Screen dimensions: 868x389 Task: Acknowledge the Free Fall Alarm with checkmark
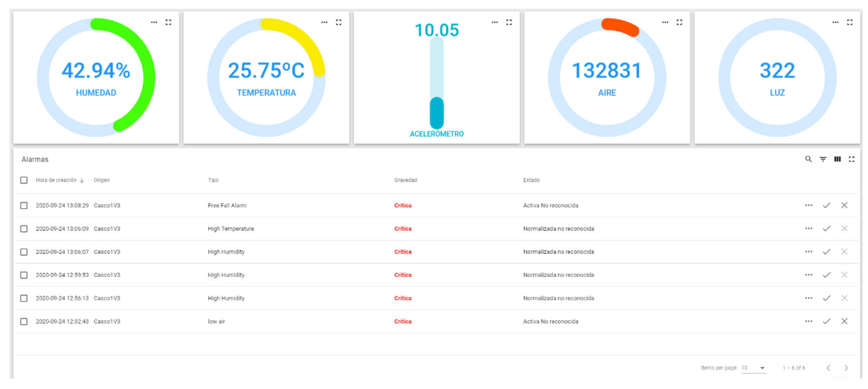(826, 205)
